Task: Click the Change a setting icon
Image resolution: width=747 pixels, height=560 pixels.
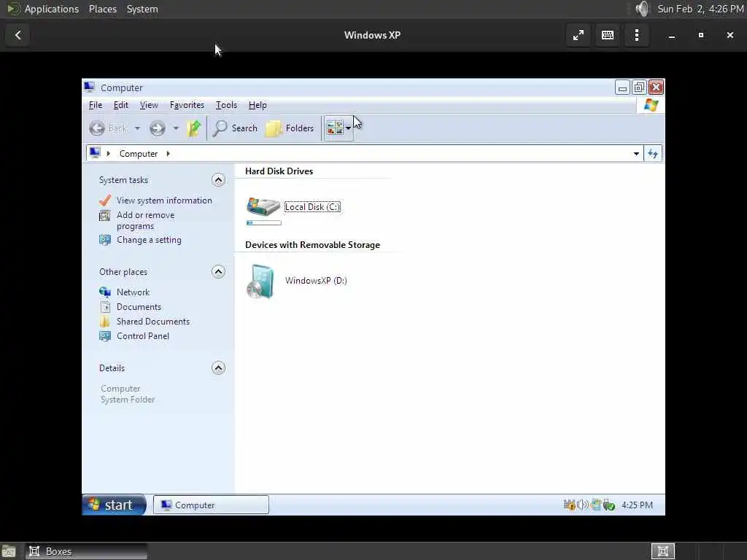Action: 105,239
